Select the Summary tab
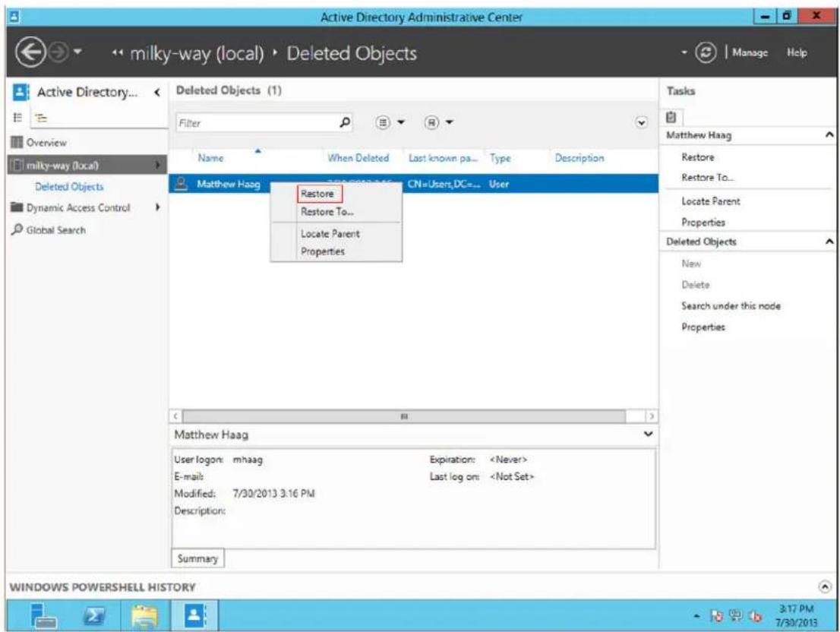This screenshot has height=632, width=840. click(x=197, y=558)
